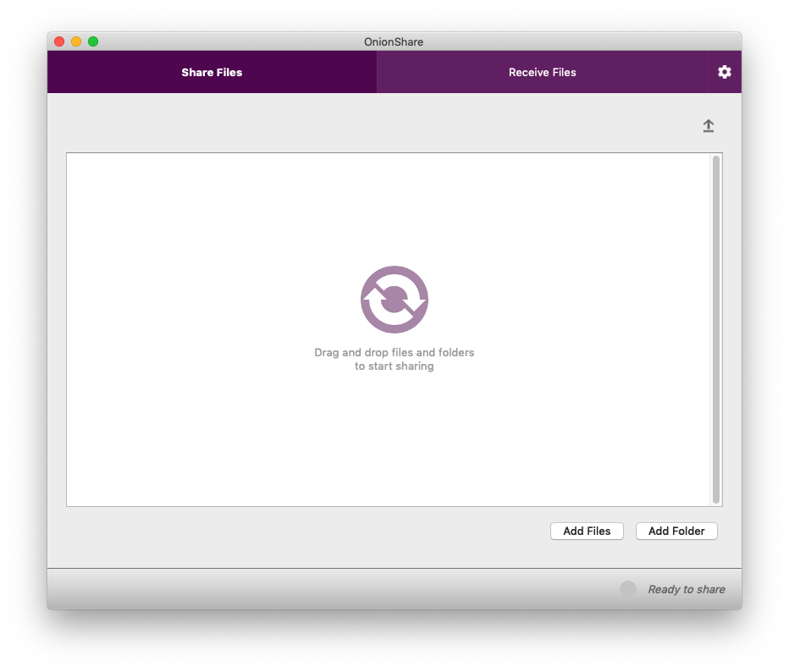Click the "Ready to share" status text
789x672 pixels.
coord(686,589)
